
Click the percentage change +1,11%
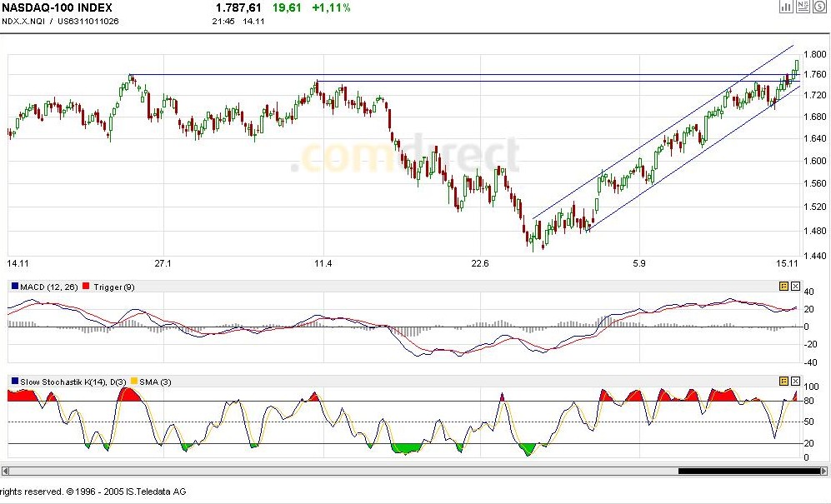click(x=331, y=7)
